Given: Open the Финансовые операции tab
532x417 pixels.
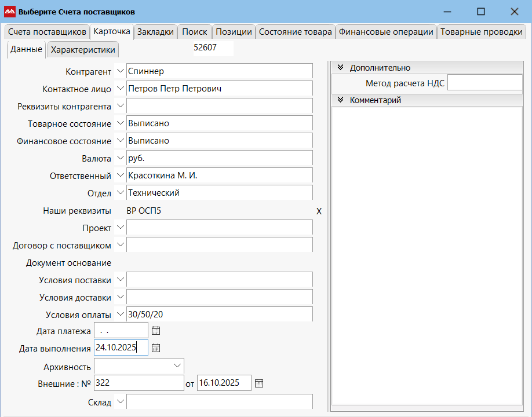Looking at the screenshot, I should click(386, 32).
